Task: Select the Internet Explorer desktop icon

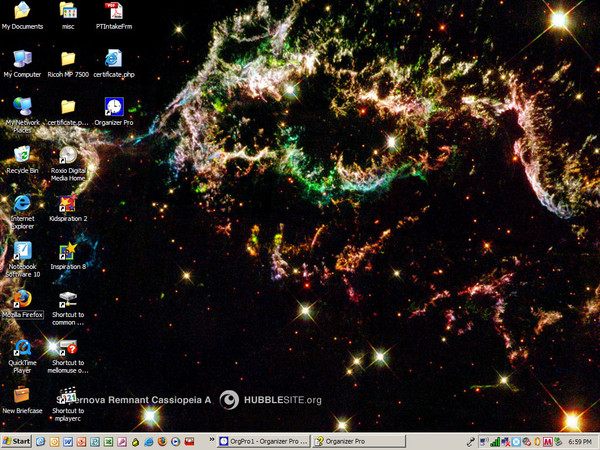Action: click(x=22, y=203)
